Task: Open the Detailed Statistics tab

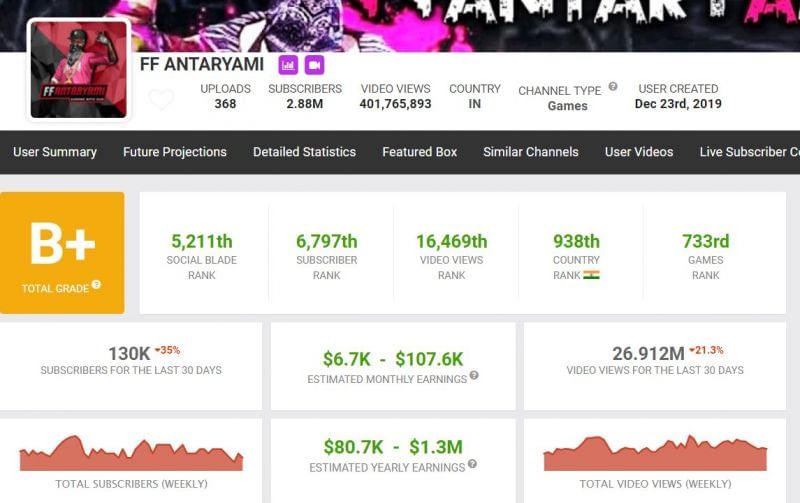Action: (304, 152)
